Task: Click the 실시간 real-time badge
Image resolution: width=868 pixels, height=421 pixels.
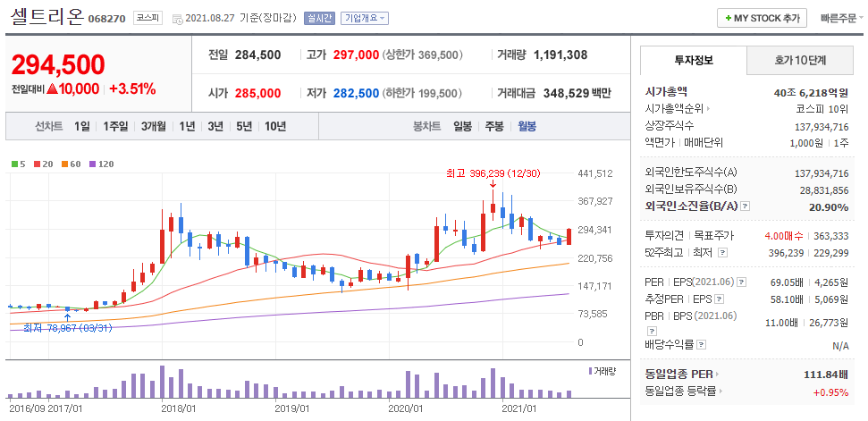Action: pyautogui.click(x=319, y=18)
